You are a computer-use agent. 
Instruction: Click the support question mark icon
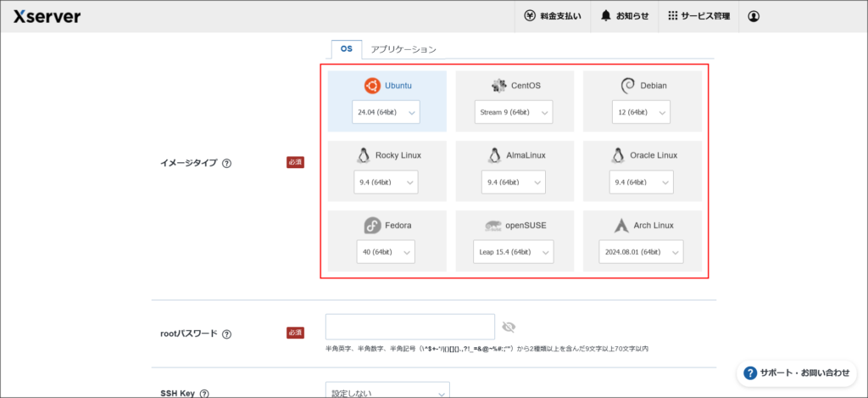coord(750,373)
